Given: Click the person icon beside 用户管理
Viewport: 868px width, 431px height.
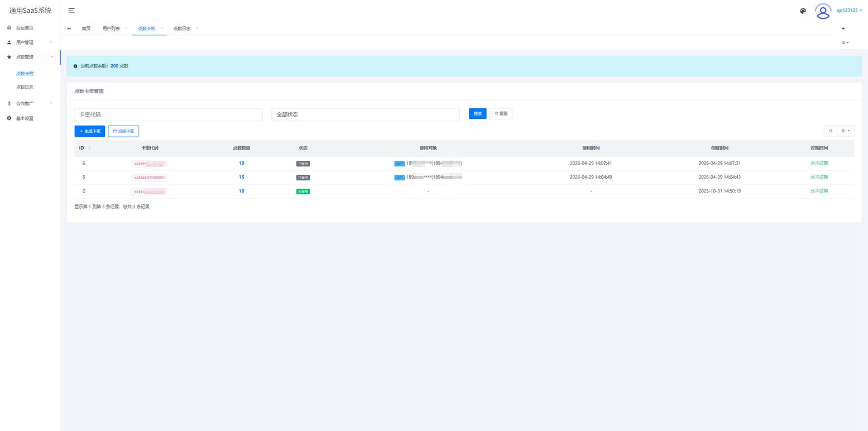Looking at the screenshot, I should point(9,42).
